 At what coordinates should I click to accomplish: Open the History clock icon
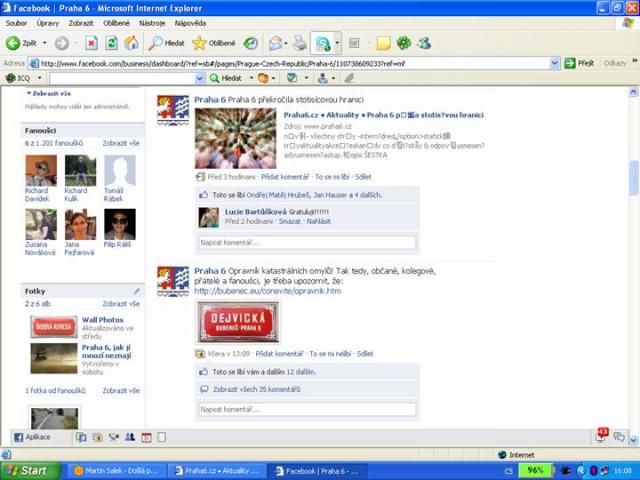point(250,43)
